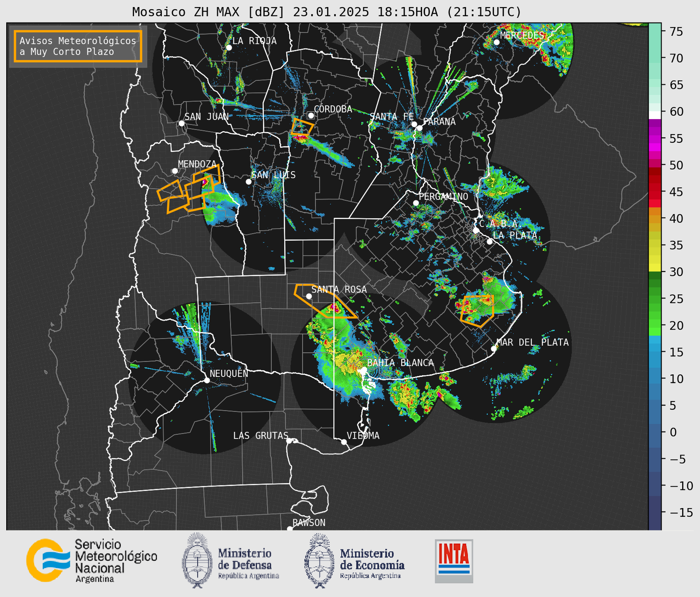Click the NEUQUEN city label

click(x=229, y=374)
